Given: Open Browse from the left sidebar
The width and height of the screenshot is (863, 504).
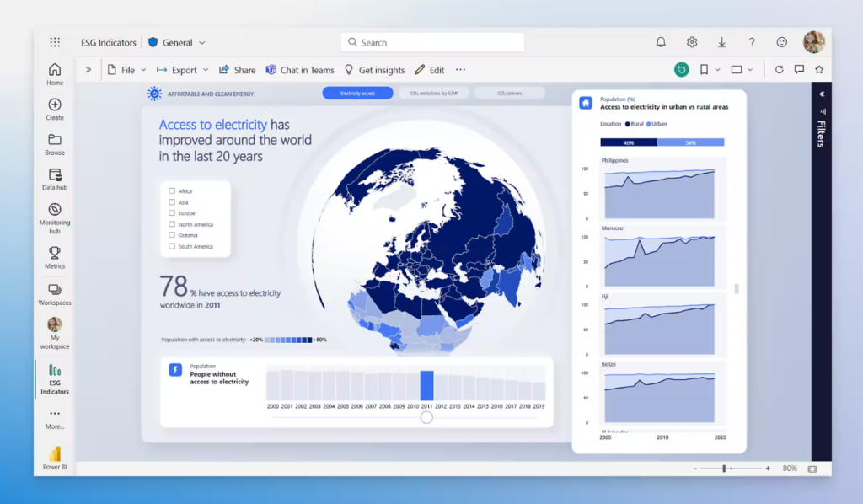Looking at the screenshot, I should [54, 140].
